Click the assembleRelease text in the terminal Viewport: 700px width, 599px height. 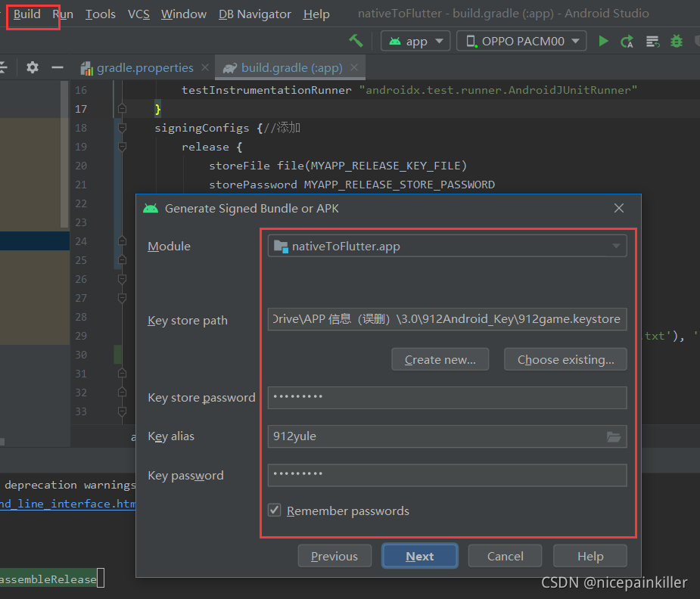[48, 579]
